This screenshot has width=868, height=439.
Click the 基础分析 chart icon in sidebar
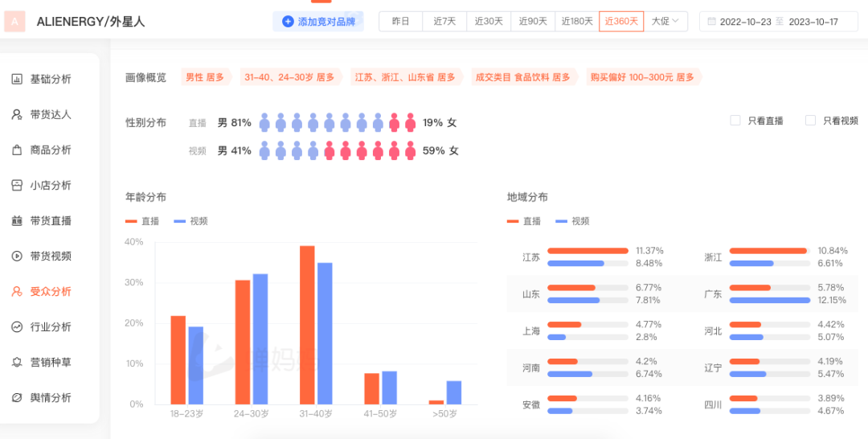(16, 79)
